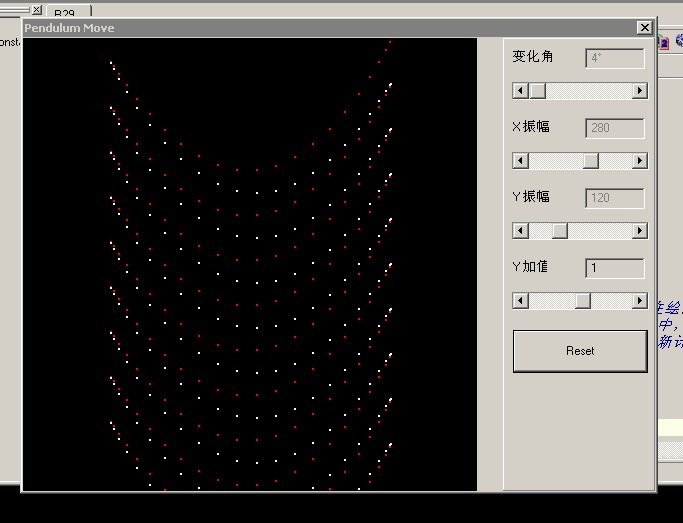Click the 变化角 label
This screenshot has width=683, height=523.
(532, 56)
